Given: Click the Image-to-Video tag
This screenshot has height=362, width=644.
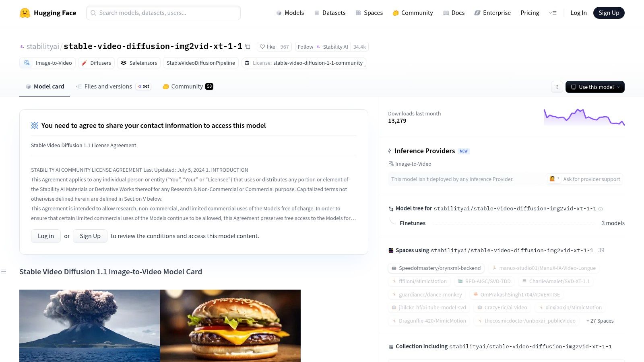Looking at the screenshot, I should (x=47, y=63).
